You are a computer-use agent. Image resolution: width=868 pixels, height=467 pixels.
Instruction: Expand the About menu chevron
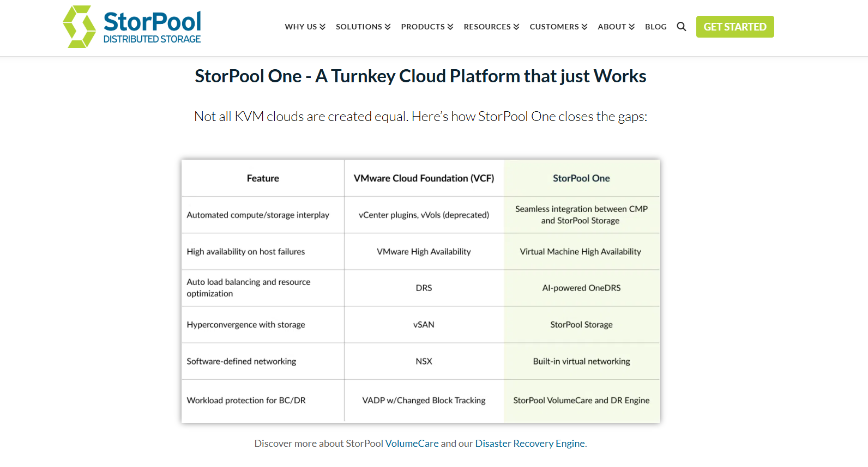632,27
